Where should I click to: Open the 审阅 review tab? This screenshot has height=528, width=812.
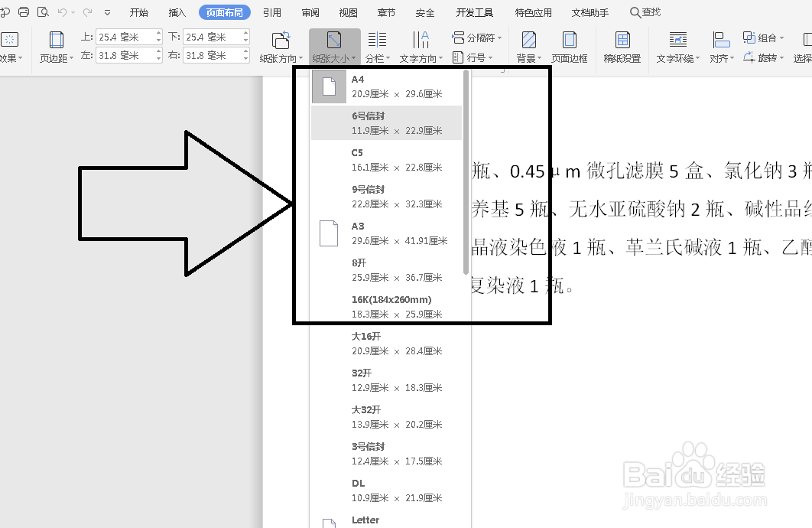click(310, 11)
